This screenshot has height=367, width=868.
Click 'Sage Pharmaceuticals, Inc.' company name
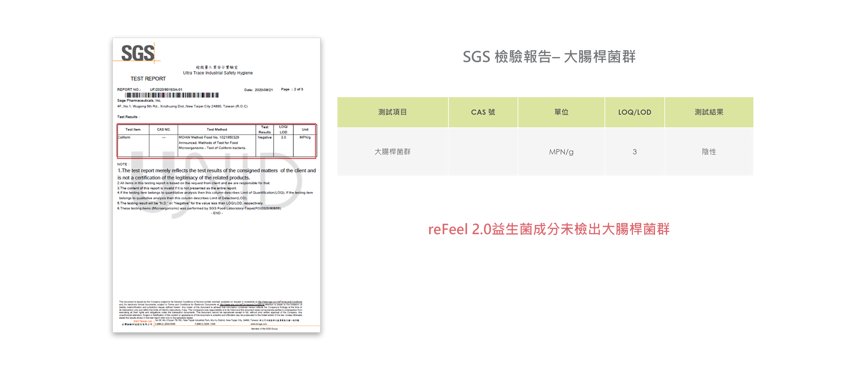click(139, 100)
